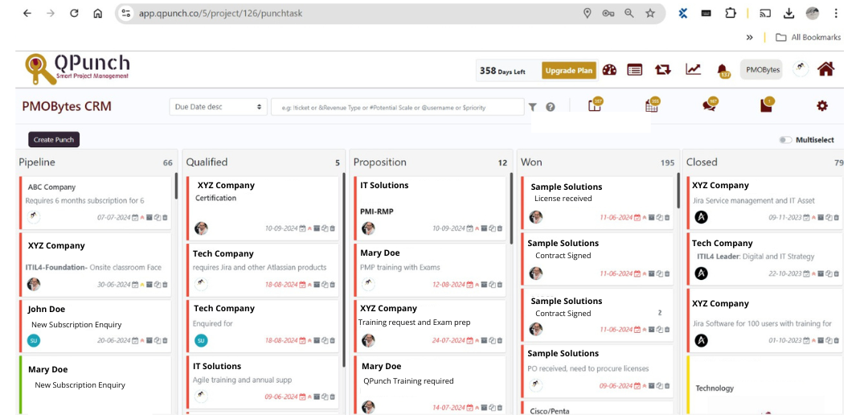Delete the PO received punch via trash icon
Screen dimensions: 868x415
[667, 385]
